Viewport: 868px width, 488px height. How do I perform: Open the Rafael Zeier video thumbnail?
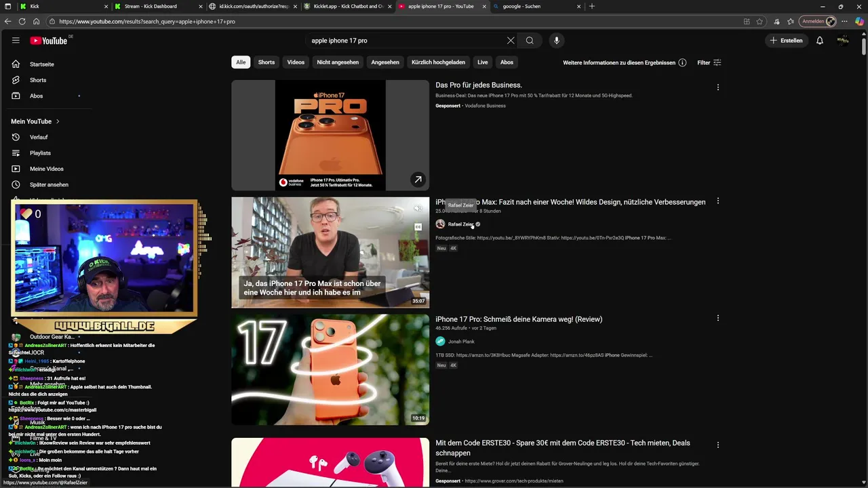coord(330,252)
